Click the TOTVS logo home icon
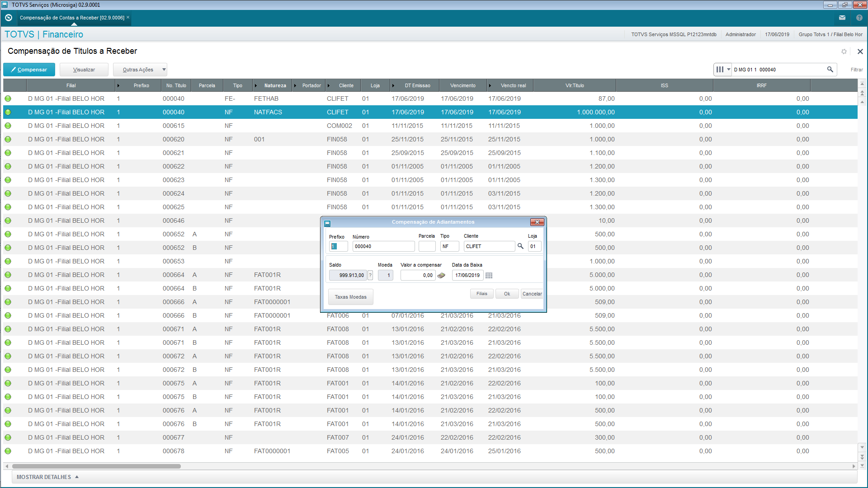868x488 pixels. pos(8,18)
